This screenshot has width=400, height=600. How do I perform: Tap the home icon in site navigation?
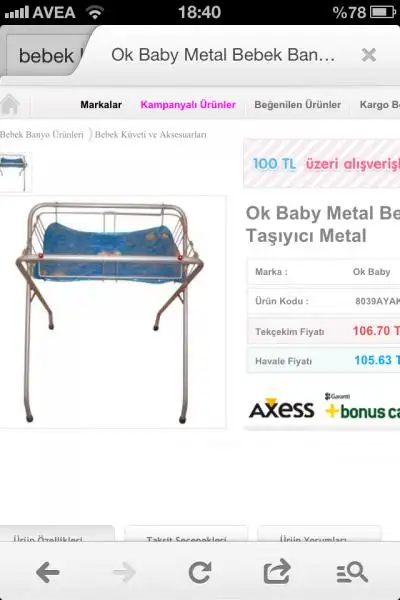tap(10, 104)
